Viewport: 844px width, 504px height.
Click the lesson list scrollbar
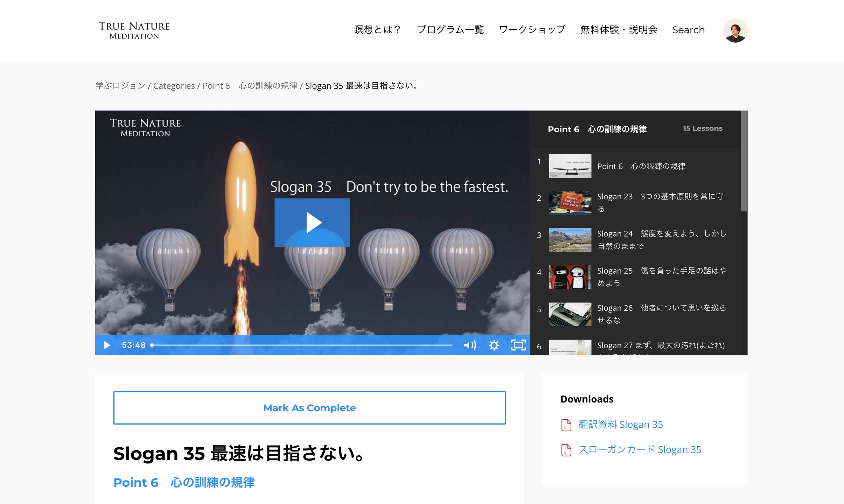coord(744,161)
